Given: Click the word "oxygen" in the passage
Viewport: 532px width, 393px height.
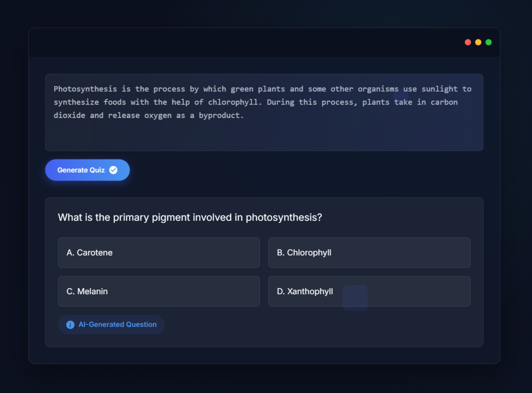Looking at the screenshot, I should [x=158, y=116].
